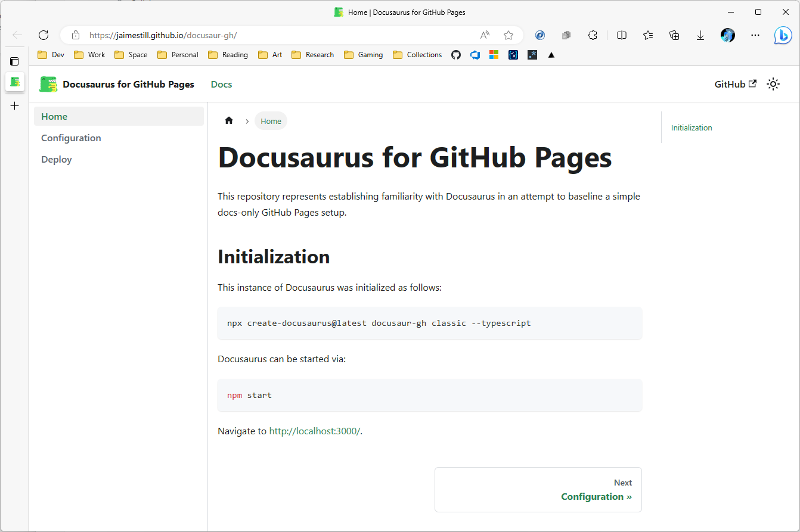Open the Settings and more ellipsis menu
Image resolution: width=800 pixels, height=532 pixels.
(755, 35)
